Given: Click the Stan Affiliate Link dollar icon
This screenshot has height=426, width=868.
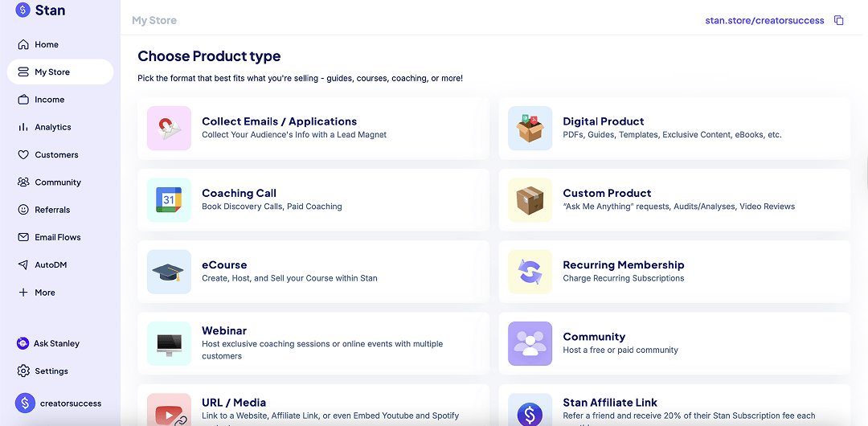Looking at the screenshot, I should (x=530, y=411).
